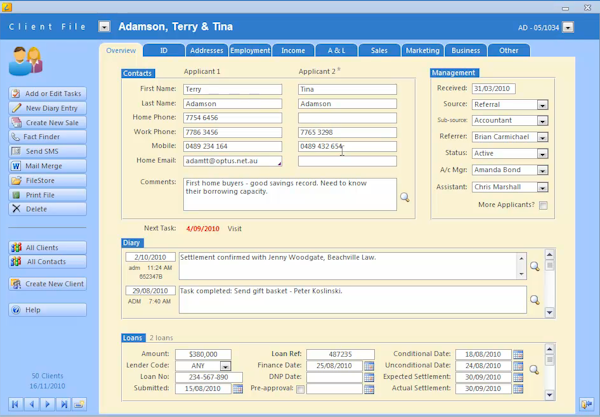Image resolution: width=600 pixels, height=417 pixels.
Task: Open the Business tab
Action: point(466,50)
